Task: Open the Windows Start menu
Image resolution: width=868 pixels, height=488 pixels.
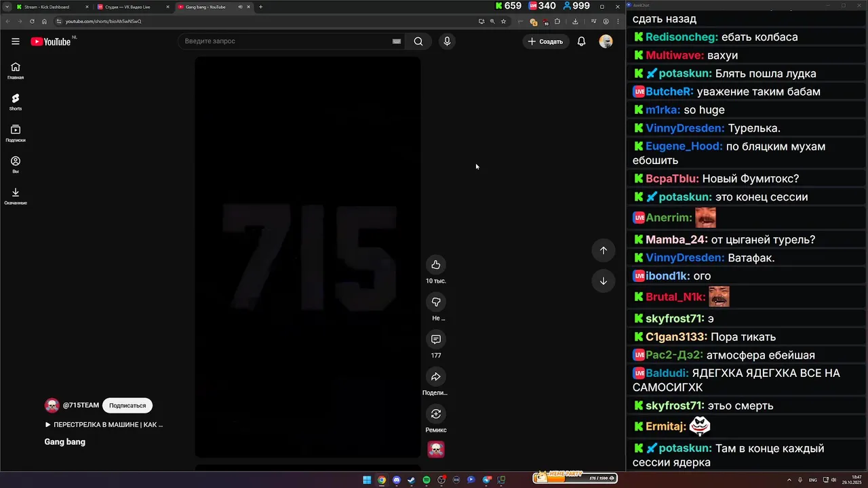Action: [367, 480]
